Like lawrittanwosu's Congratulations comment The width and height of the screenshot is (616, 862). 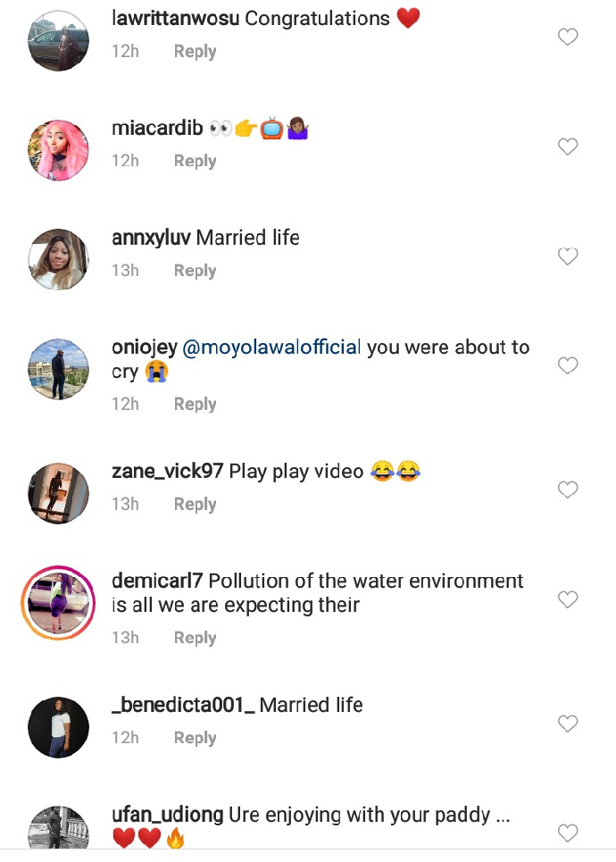pos(568,37)
